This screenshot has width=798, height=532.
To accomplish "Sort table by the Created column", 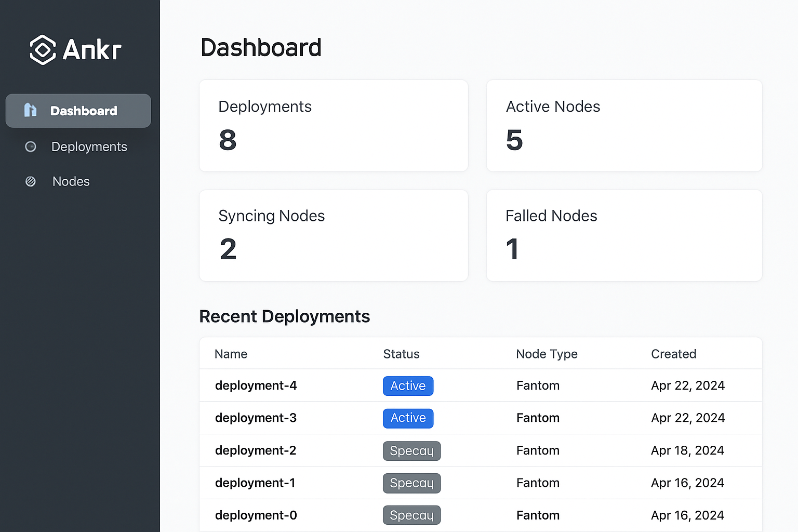I will coord(673,354).
